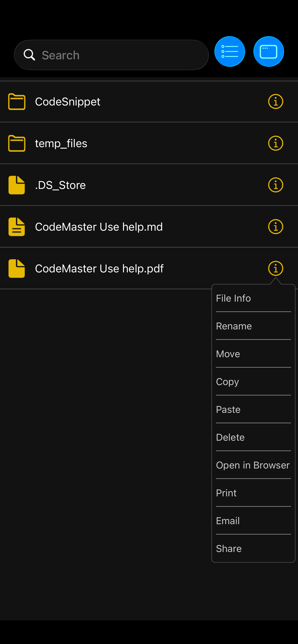Select Paste in the context menu
Viewport: 298px width, 644px height.
click(x=228, y=409)
